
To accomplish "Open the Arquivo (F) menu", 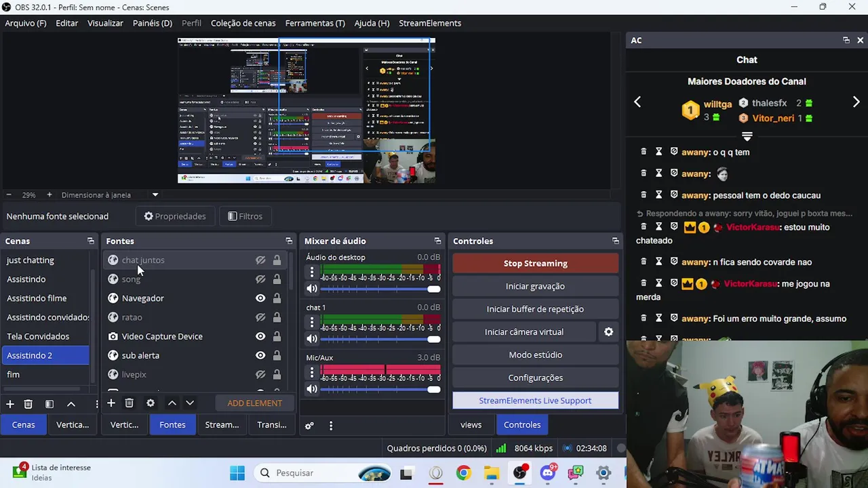I will 26,23.
